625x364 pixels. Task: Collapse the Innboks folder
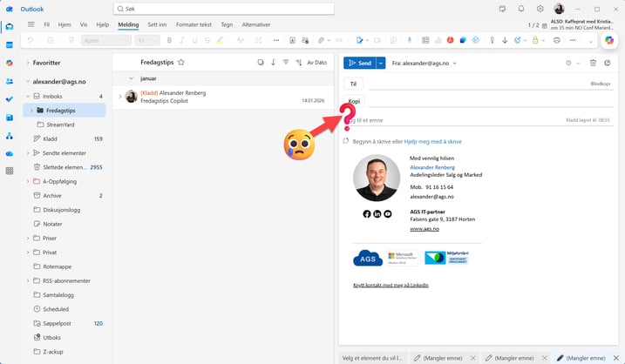[x=28, y=97]
